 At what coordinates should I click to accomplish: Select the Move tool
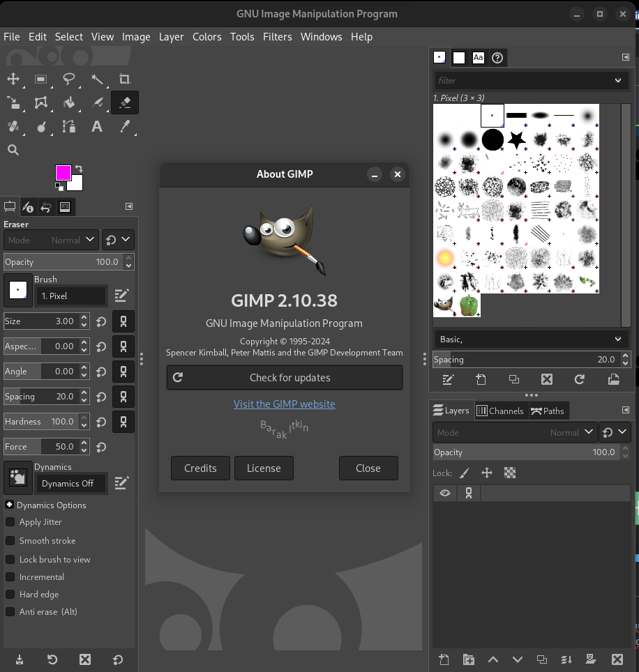click(13, 79)
